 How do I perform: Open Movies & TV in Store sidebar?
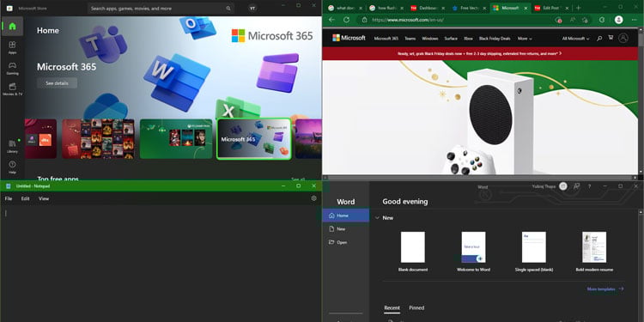click(x=12, y=89)
